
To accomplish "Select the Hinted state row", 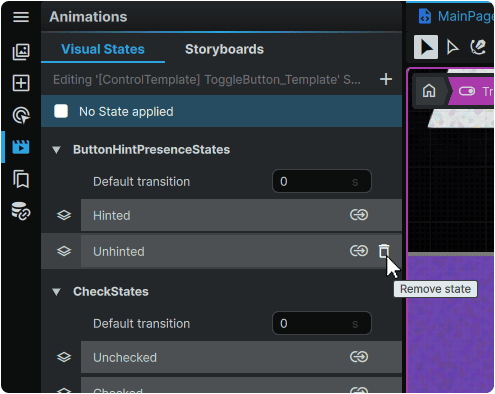I will point(241,215).
